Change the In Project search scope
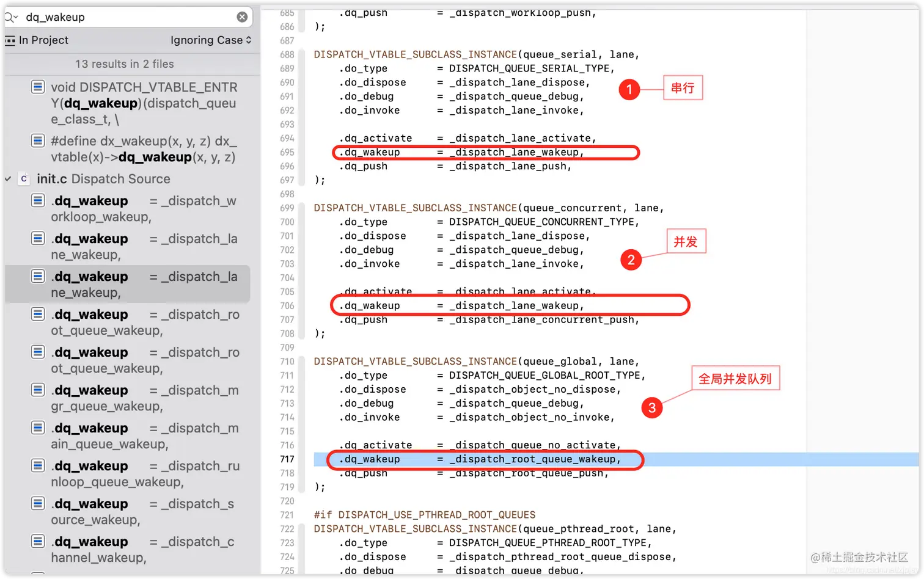The width and height of the screenshot is (924, 579). (x=37, y=40)
